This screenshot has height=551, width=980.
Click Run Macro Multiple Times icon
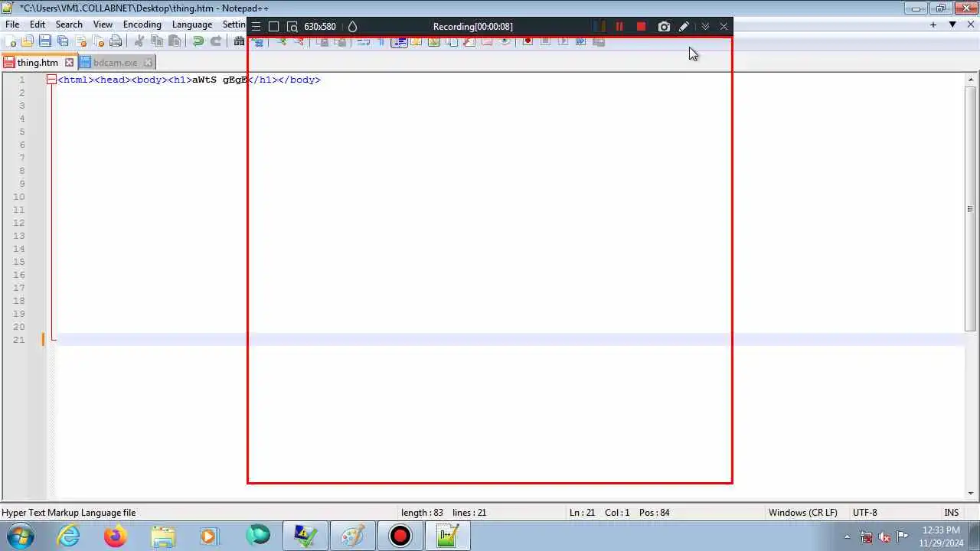click(580, 41)
